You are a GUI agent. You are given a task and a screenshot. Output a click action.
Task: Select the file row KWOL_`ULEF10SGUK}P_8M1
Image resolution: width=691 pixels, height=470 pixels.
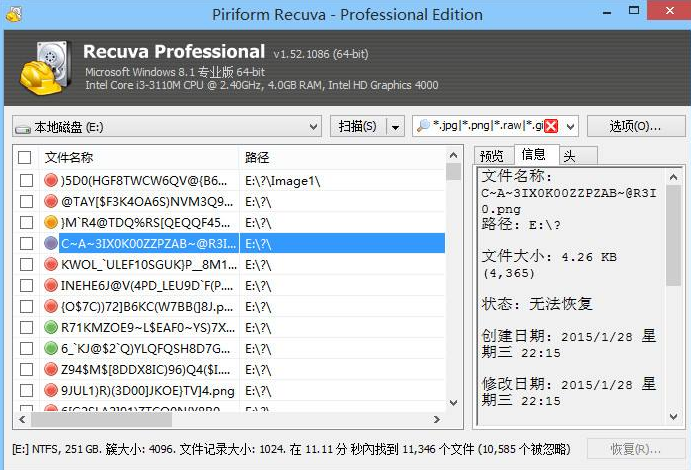coord(229,264)
